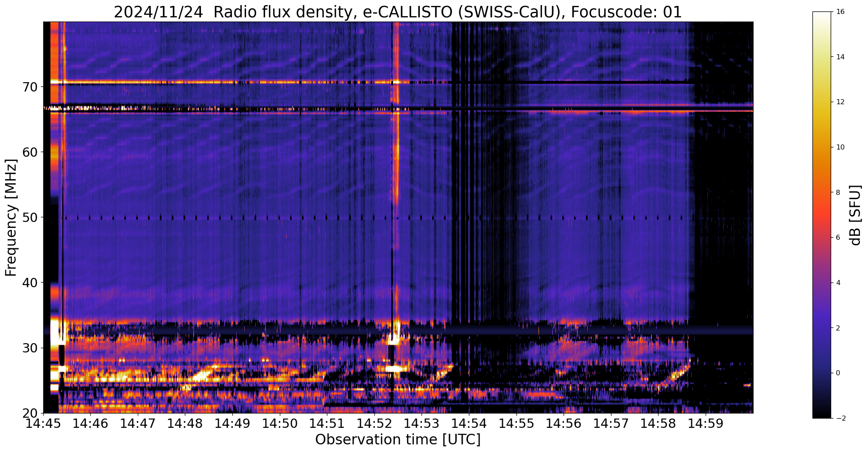
Task: Click the colorbar gradient strip
Action: tap(821, 215)
